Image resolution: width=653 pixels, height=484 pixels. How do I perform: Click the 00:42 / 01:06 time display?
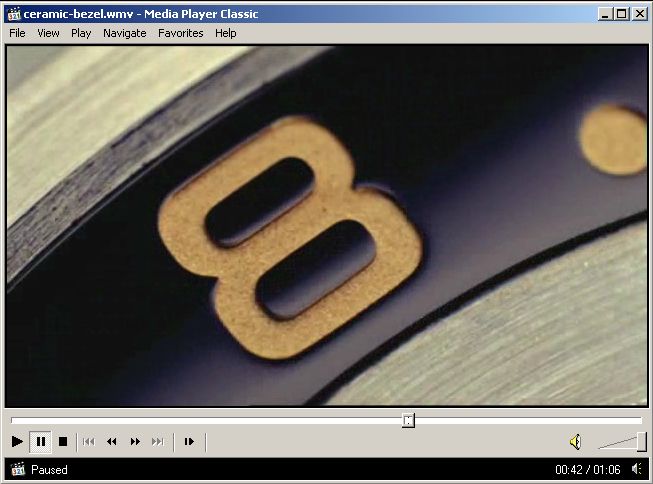588,470
